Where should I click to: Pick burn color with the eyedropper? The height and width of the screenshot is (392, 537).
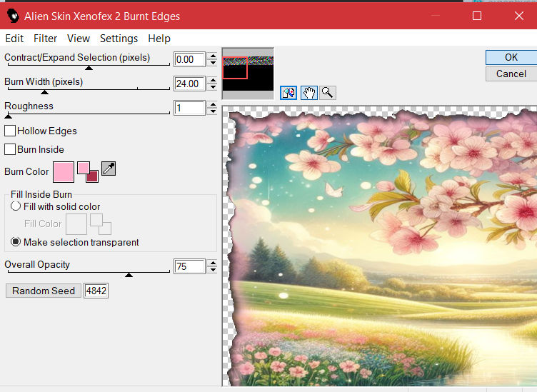pos(109,169)
